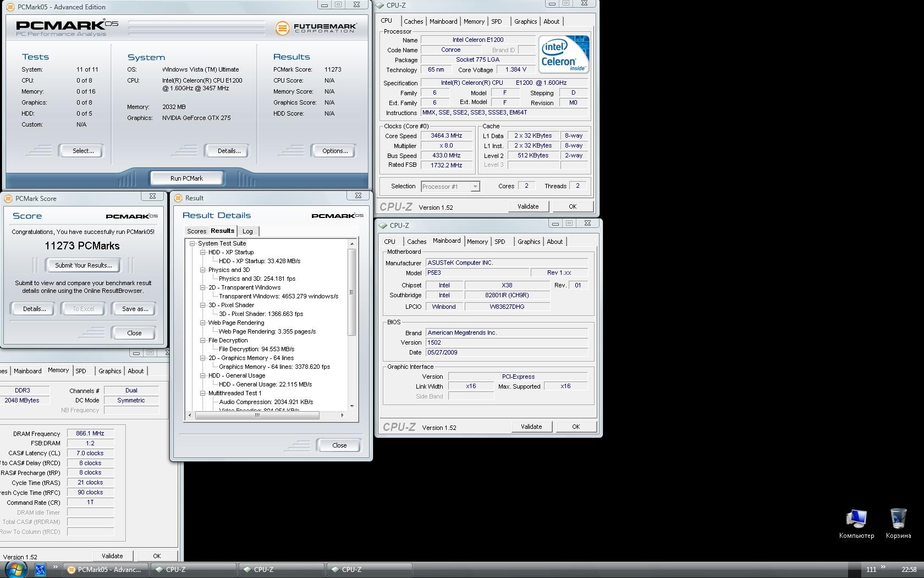924x578 pixels.
Task: Expand hidden quick launch items chevron
Action: [x=55, y=567]
